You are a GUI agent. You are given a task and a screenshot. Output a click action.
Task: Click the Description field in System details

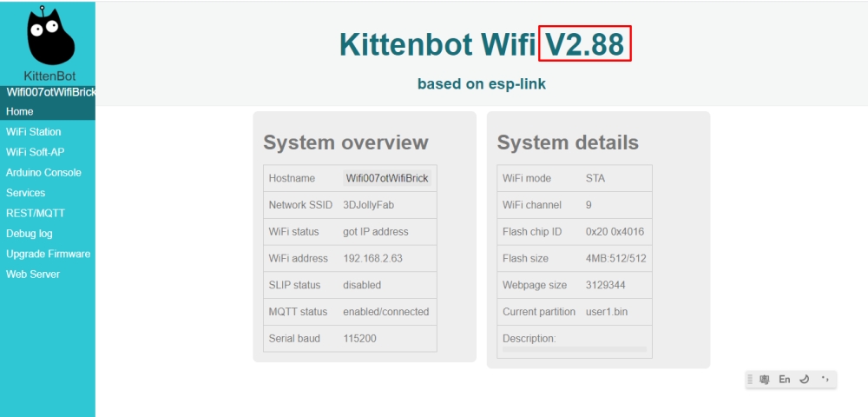tap(574, 348)
